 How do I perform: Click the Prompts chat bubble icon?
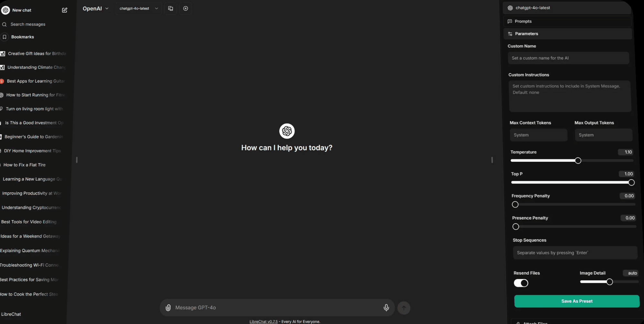[510, 21]
